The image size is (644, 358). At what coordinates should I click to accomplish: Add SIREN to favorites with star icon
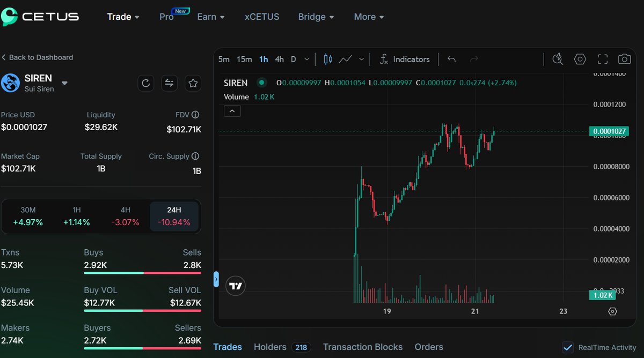tap(193, 83)
